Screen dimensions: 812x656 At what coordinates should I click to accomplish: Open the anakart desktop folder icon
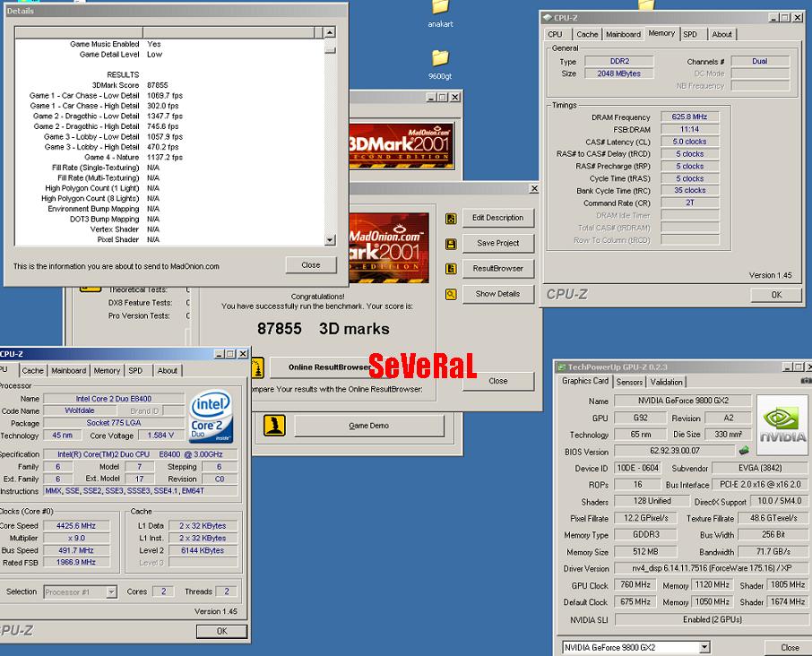pyautogui.click(x=440, y=7)
